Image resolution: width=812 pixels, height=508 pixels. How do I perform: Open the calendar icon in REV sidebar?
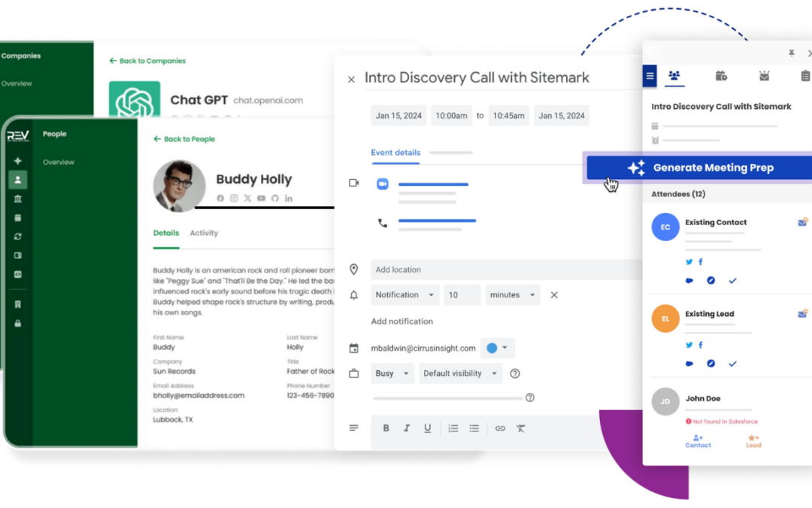[x=17, y=217]
